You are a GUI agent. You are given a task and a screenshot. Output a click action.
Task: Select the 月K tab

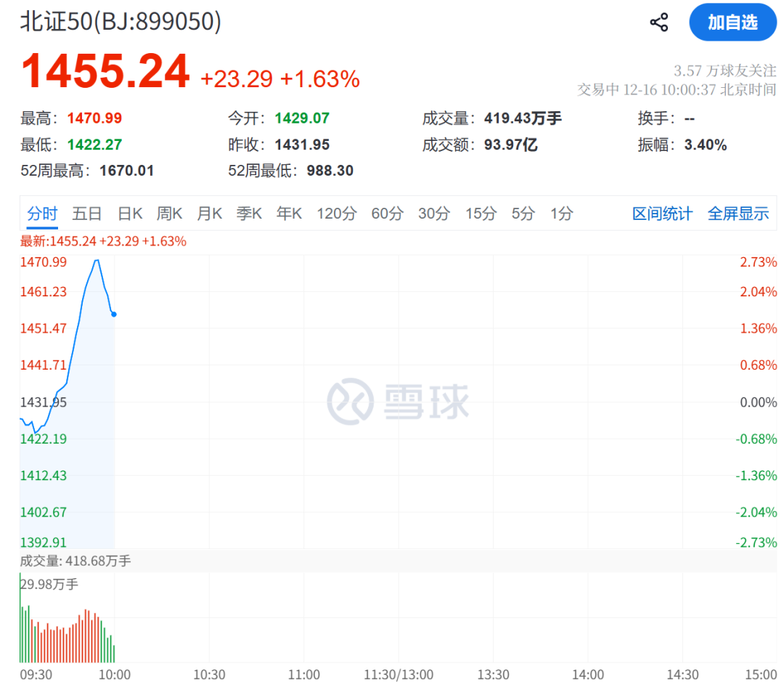point(209,214)
